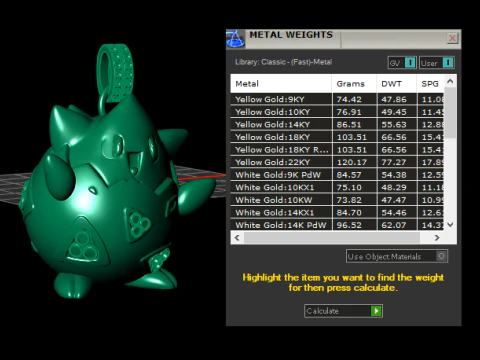Click the 74.42 grams value
Viewport: 480px width, 360px height.
[x=349, y=99]
